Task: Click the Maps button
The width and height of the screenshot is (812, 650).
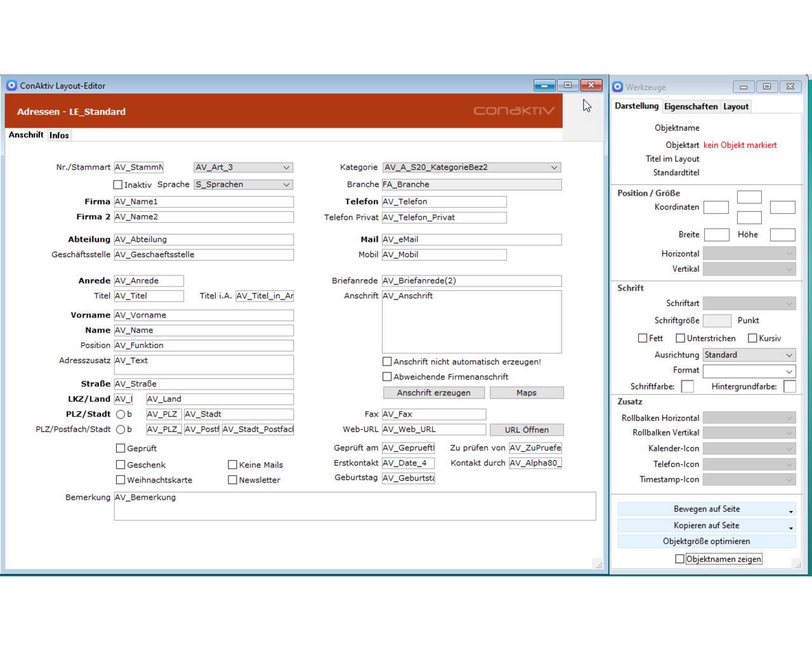Action: [x=527, y=392]
